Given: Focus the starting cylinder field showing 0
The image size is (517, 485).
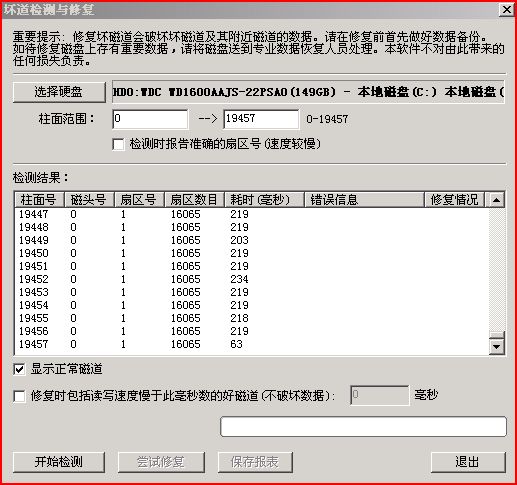Looking at the screenshot, I should coord(150,119).
